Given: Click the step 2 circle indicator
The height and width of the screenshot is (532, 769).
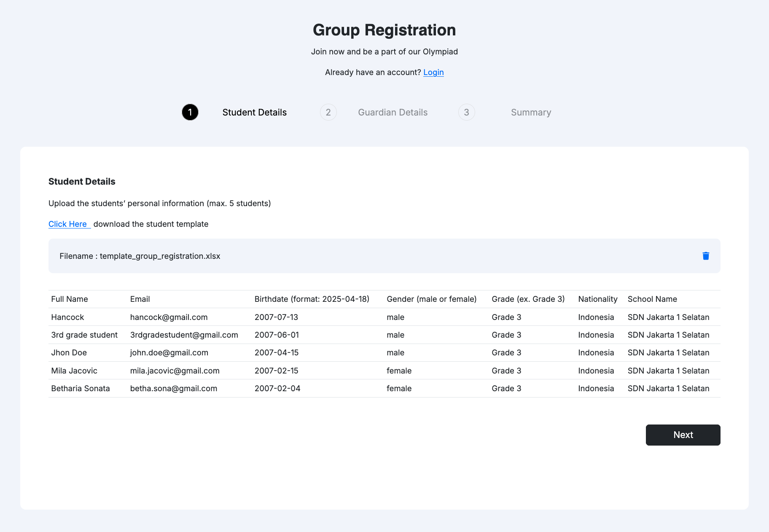Looking at the screenshot, I should pyautogui.click(x=328, y=112).
